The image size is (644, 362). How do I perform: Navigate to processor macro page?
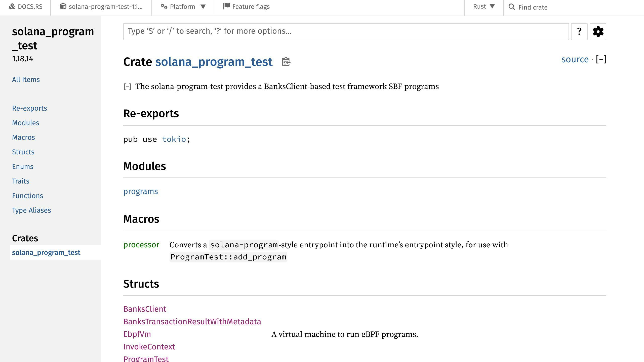(141, 244)
